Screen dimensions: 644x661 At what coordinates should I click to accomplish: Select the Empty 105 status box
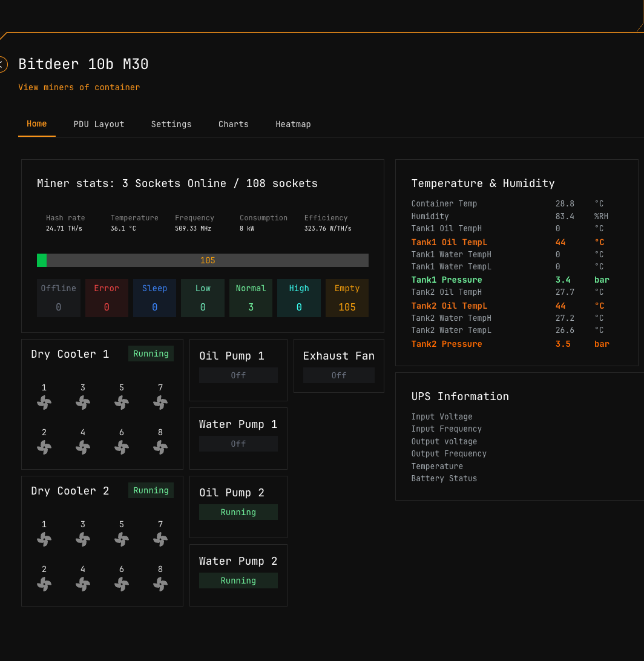pyautogui.click(x=347, y=298)
